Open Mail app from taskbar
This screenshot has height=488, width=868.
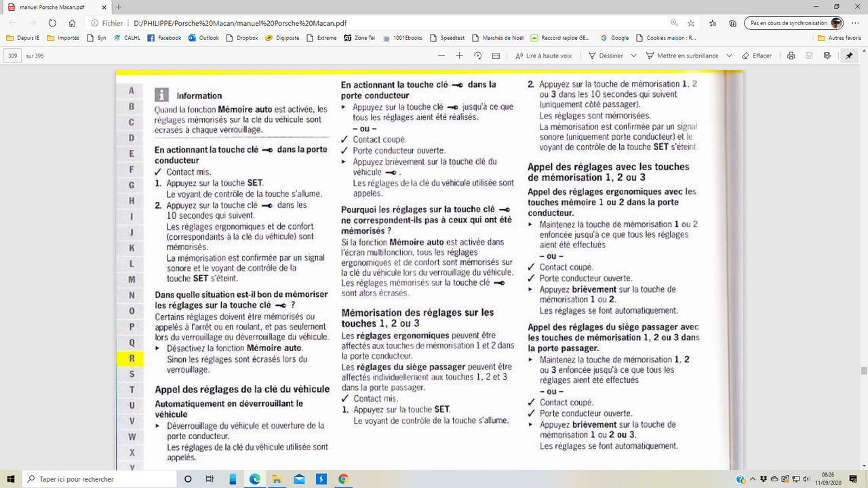point(299,479)
